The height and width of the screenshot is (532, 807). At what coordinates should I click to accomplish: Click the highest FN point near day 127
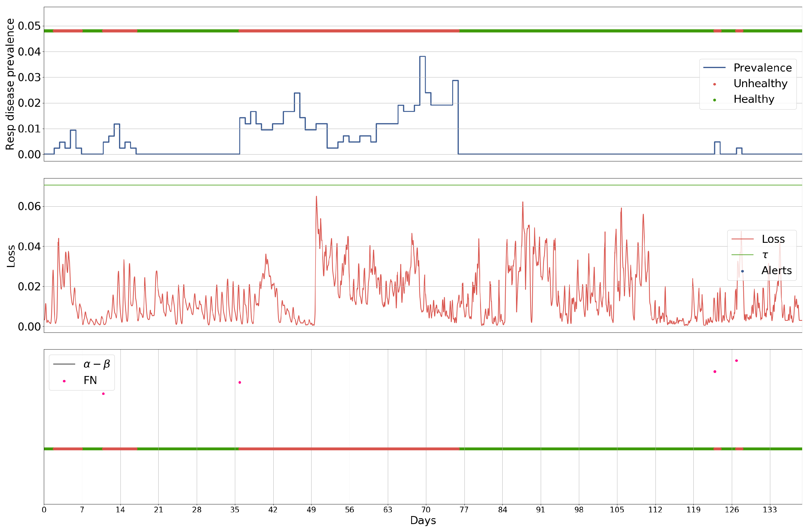(736, 361)
